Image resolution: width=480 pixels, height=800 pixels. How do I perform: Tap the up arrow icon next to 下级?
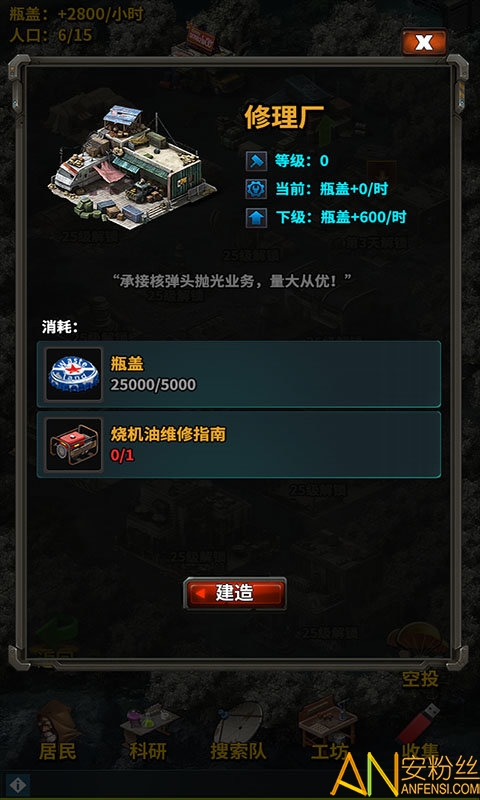(x=257, y=218)
